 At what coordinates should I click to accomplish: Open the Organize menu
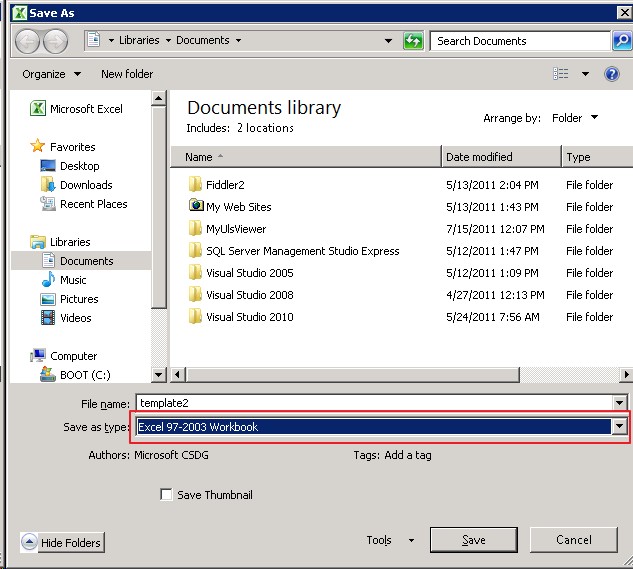[x=50, y=74]
